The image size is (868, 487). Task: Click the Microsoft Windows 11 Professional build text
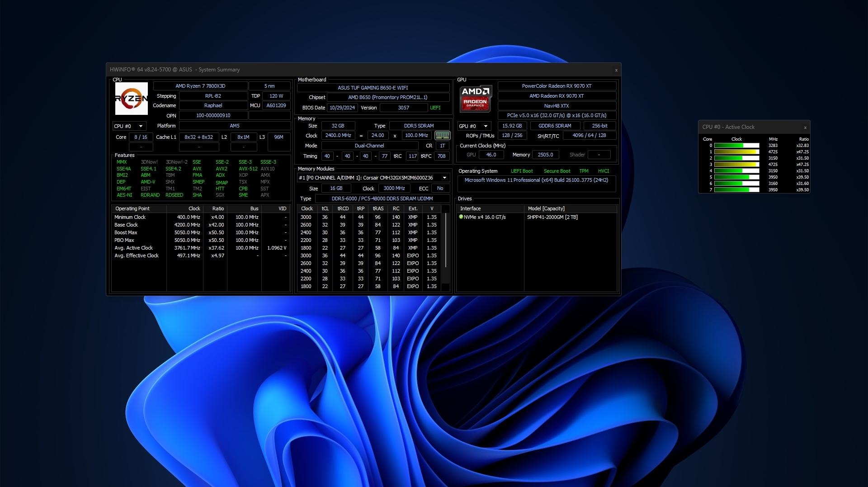536,180
